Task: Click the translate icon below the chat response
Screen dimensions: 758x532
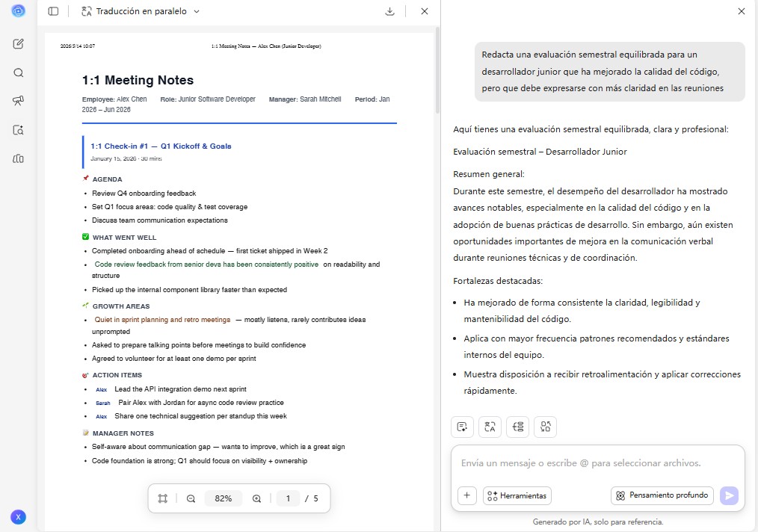Action: pyautogui.click(x=490, y=427)
